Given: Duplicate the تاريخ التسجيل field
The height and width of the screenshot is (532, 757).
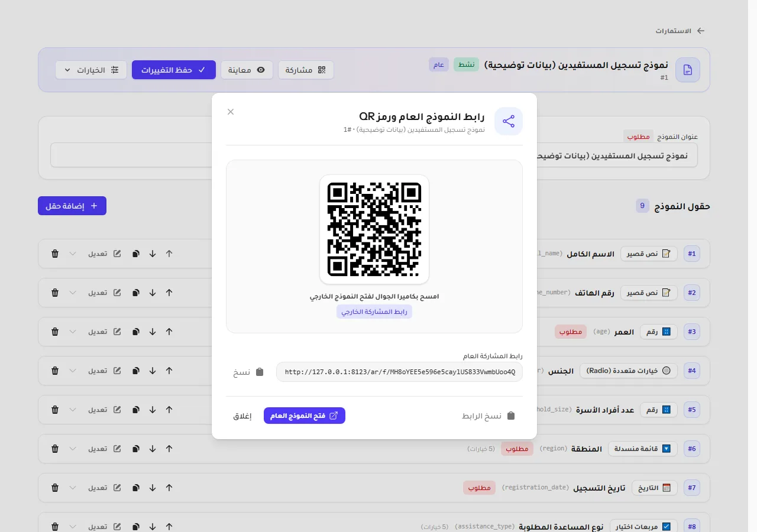Looking at the screenshot, I should point(136,488).
